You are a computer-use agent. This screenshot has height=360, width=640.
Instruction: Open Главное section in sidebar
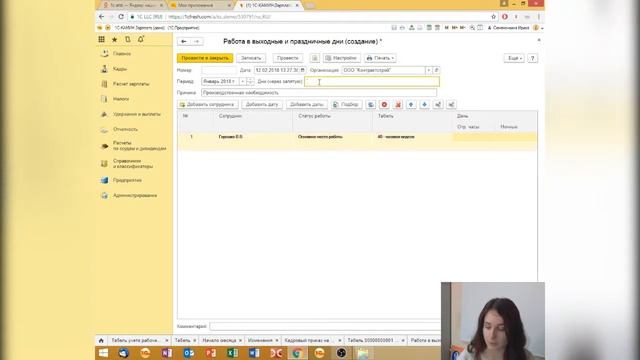(x=122, y=54)
